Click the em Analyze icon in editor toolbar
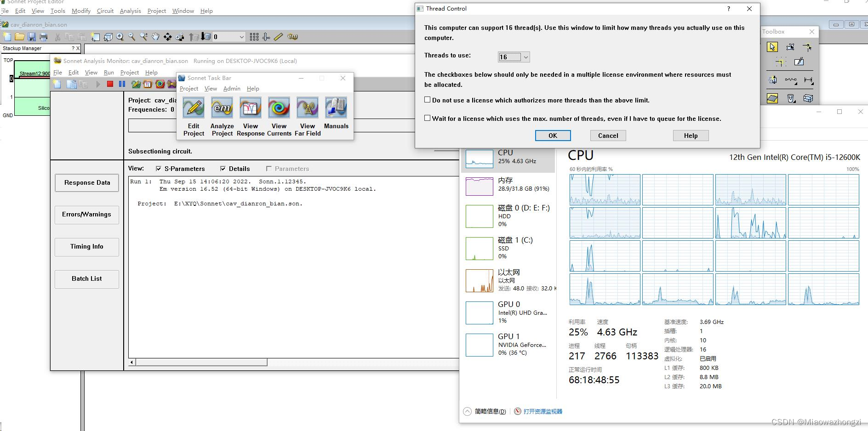 [x=292, y=37]
